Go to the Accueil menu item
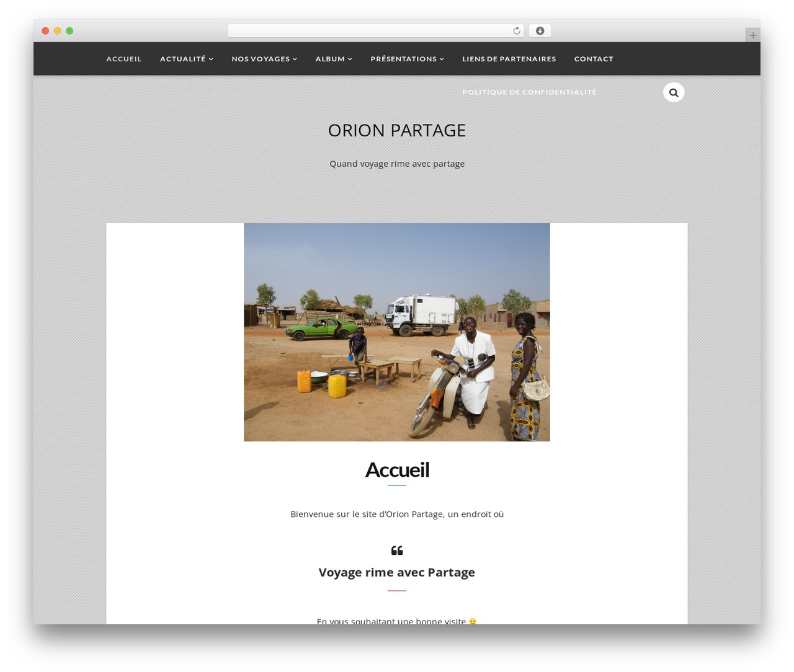This screenshot has width=794, height=672. (x=124, y=59)
